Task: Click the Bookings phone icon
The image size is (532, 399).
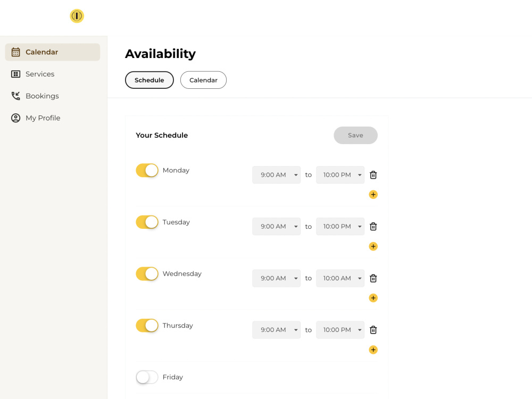Action: [x=15, y=96]
